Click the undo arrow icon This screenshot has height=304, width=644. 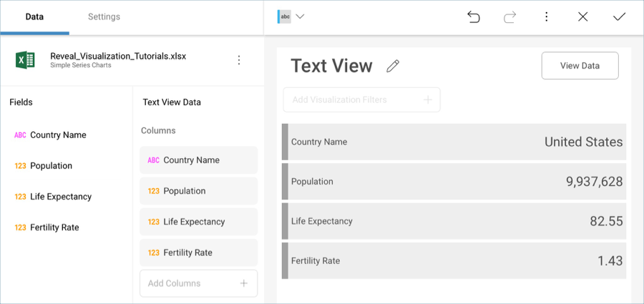tap(473, 16)
